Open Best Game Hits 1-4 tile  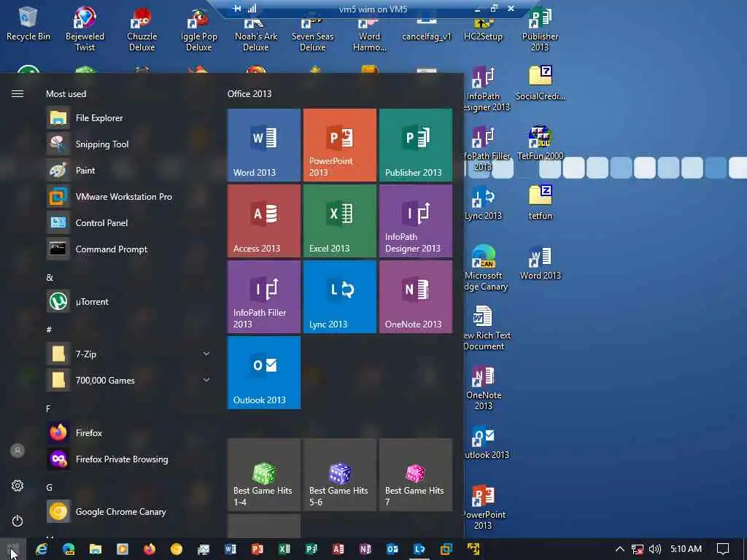tap(263, 475)
